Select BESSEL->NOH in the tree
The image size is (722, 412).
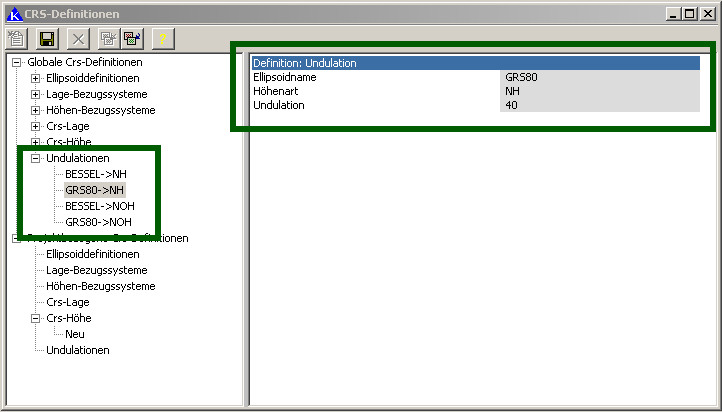click(x=99, y=206)
